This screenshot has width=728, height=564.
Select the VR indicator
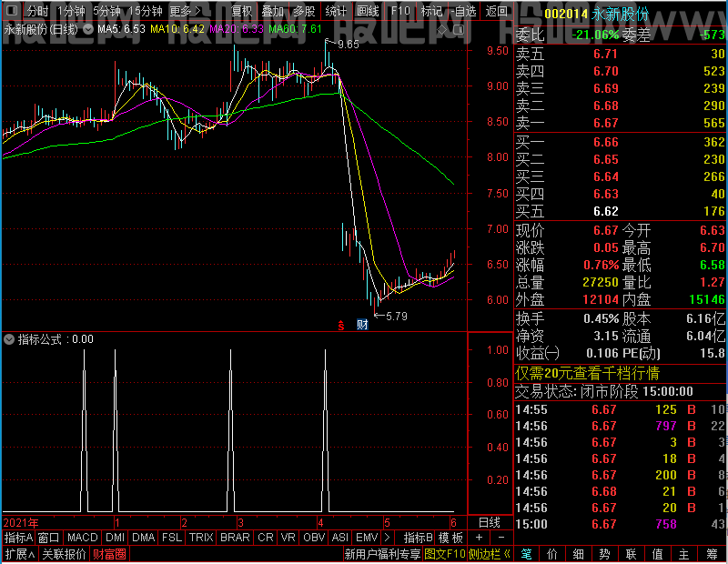pyautogui.click(x=288, y=538)
